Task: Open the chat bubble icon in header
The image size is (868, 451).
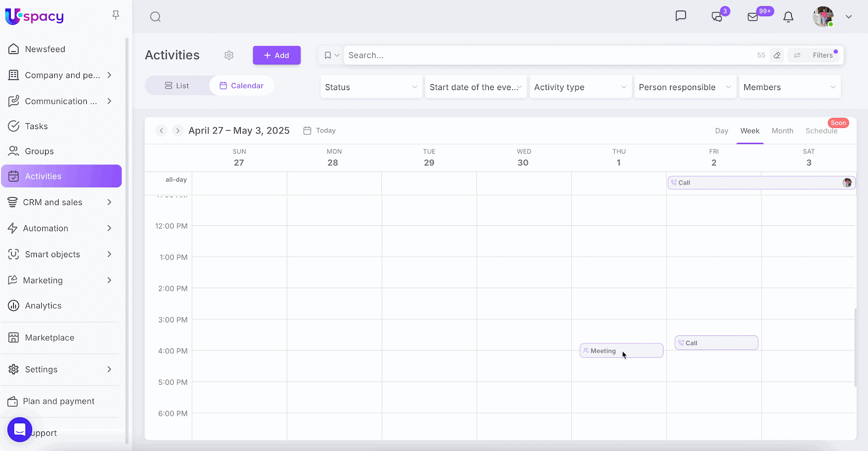Action: coord(681,16)
